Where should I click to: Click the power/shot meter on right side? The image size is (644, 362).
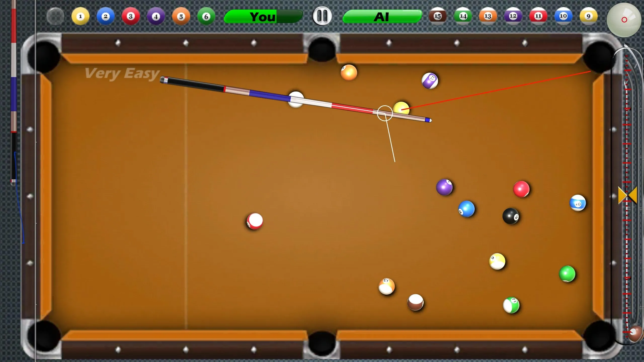627,195
